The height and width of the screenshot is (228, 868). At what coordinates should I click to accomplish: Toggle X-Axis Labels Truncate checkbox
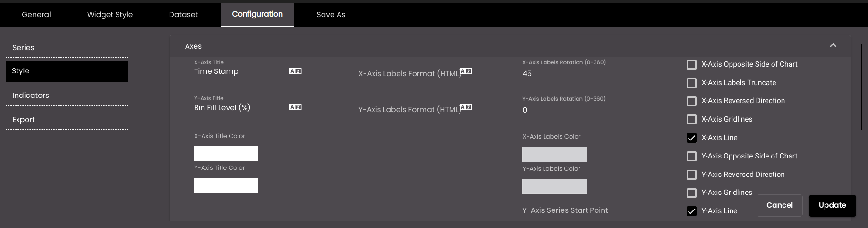[691, 83]
